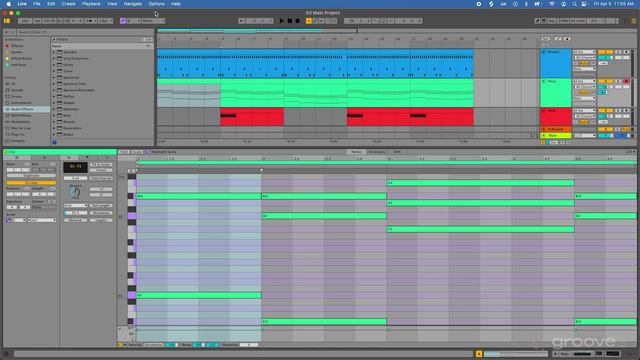Image resolution: width=640 pixels, height=360 pixels.
Task: Open the Name sort dropdown in browser
Action: pos(101,46)
